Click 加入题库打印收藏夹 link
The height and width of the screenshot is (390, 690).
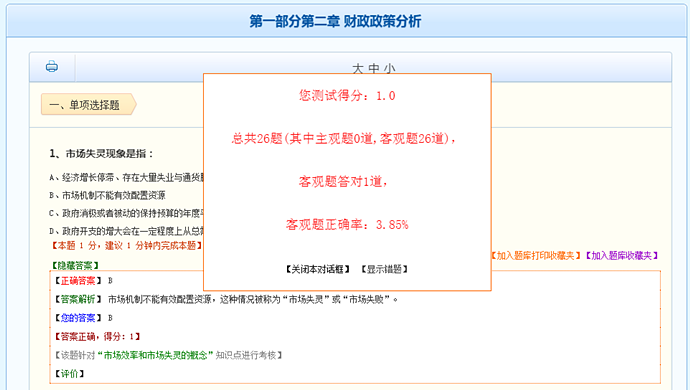pyautogui.click(x=536, y=256)
